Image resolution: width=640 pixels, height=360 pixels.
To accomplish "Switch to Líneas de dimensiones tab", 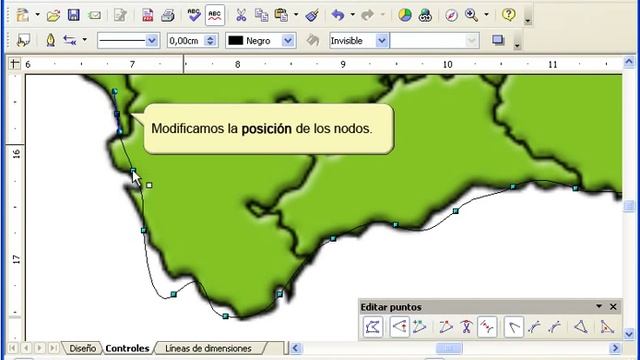I will pyautogui.click(x=208, y=349).
